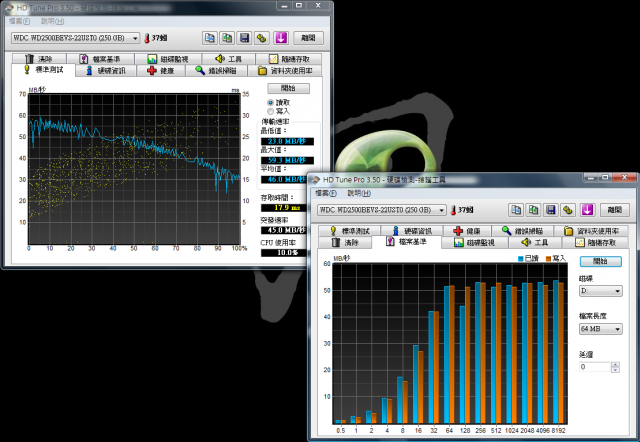The image size is (640, 442).
Task: Click burst rate value 45.0 MB/秒
Action: pos(284,230)
